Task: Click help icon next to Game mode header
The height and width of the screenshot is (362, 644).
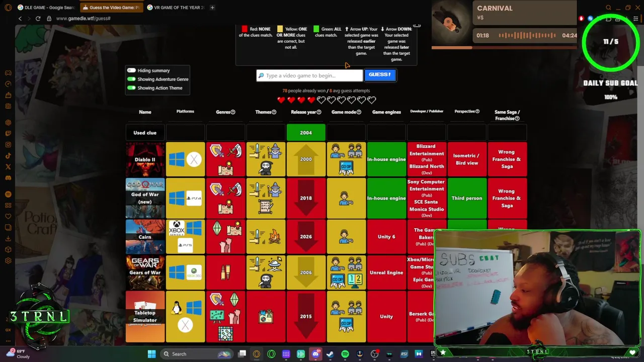Action: click(x=359, y=112)
